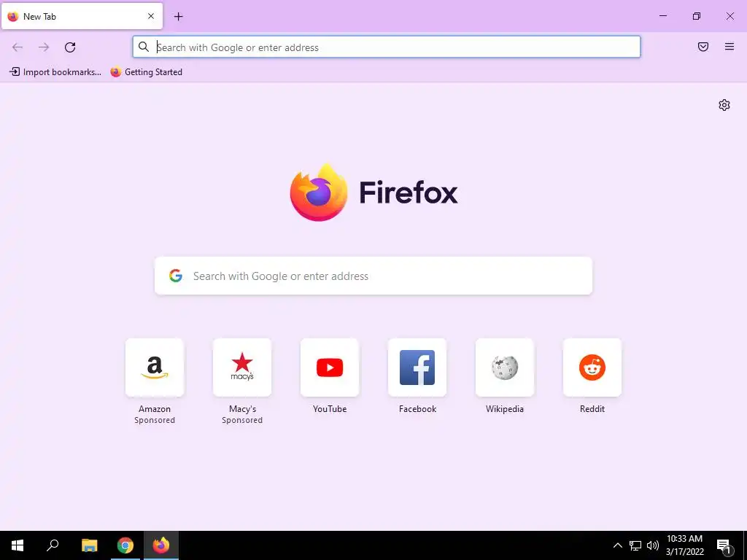The image size is (747, 560).
Task: Click the magnifier icon in address bar
Action: pos(144,47)
